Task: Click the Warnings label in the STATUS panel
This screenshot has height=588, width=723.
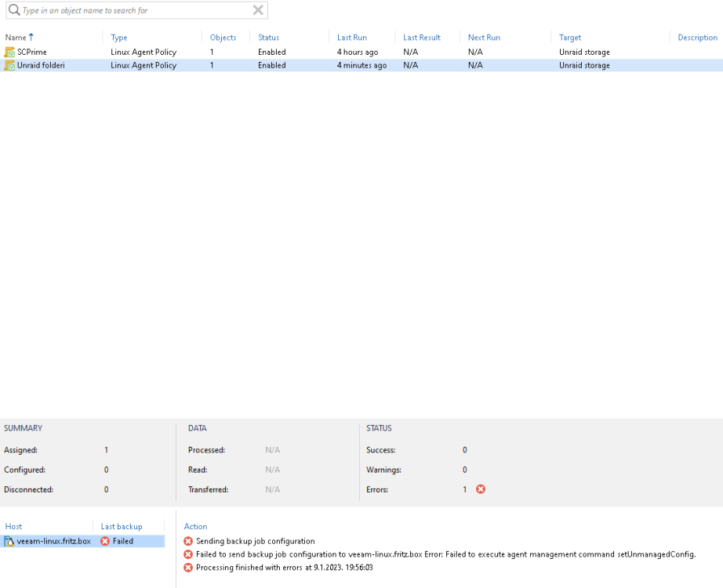Action: 383,470
